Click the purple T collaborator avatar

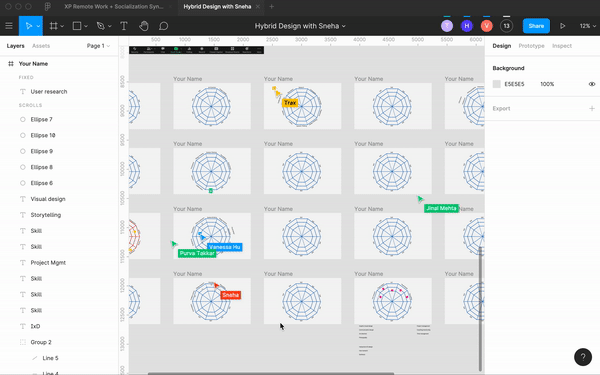(447, 26)
